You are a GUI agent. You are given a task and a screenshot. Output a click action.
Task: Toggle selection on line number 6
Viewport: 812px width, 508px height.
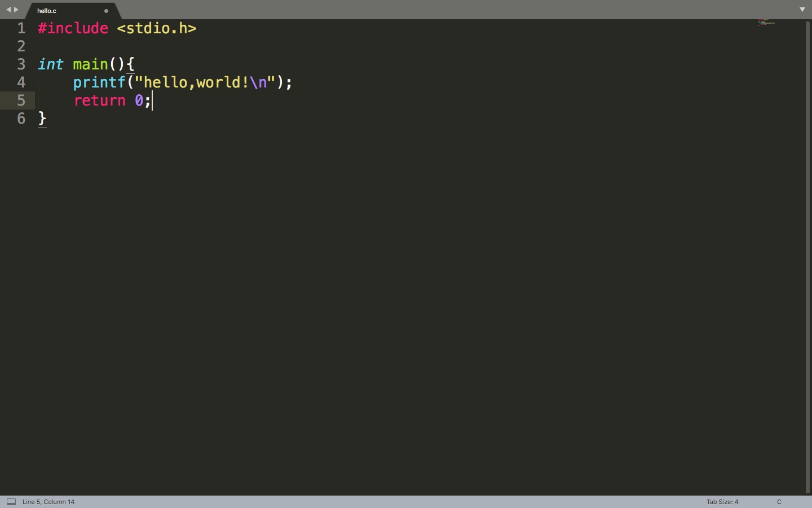[x=21, y=119]
